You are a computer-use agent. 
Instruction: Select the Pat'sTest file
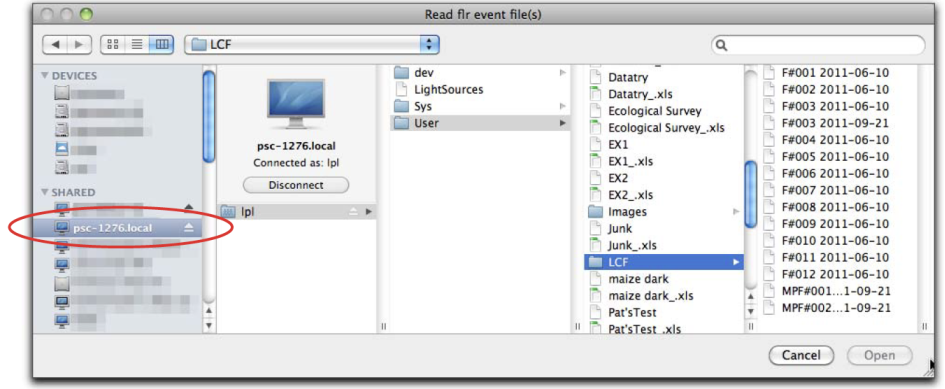[664, 312]
